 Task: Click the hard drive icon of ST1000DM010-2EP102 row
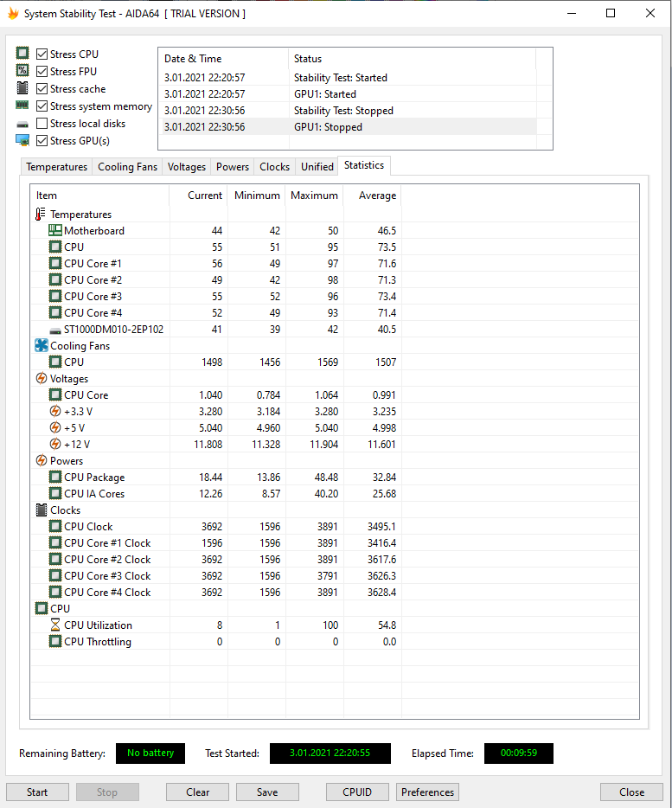55,330
